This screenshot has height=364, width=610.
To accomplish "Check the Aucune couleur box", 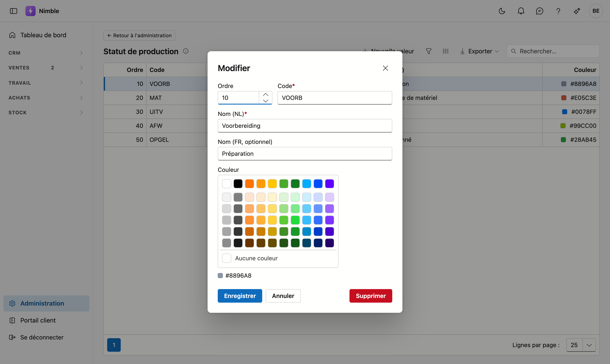I will 226,258.
